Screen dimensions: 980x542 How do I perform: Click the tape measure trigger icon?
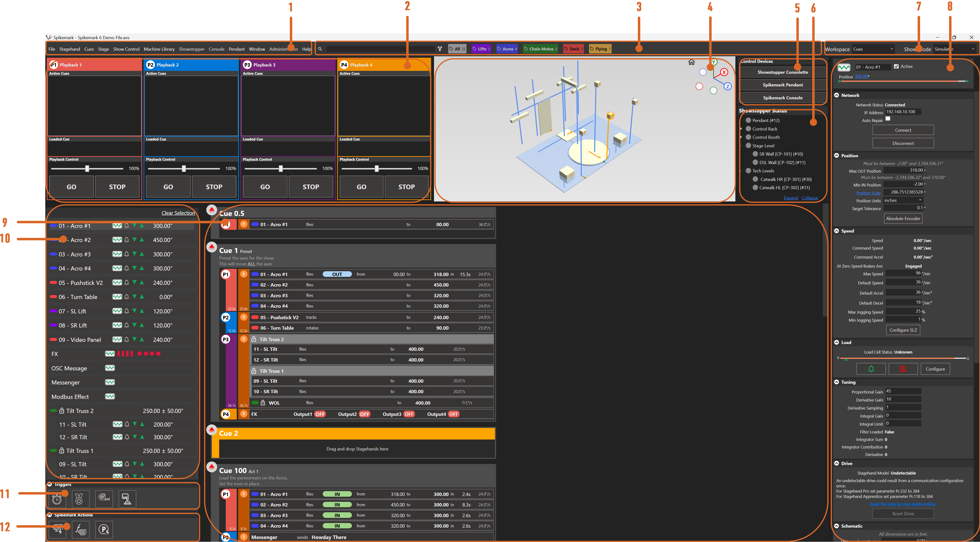pos(104,499)
